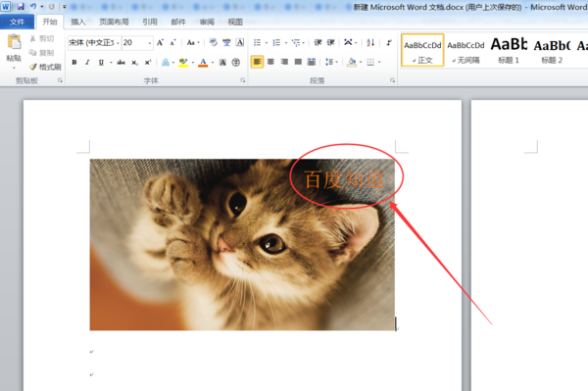Toggle Bold formatting
588x391 pixels.
(74, 63)
